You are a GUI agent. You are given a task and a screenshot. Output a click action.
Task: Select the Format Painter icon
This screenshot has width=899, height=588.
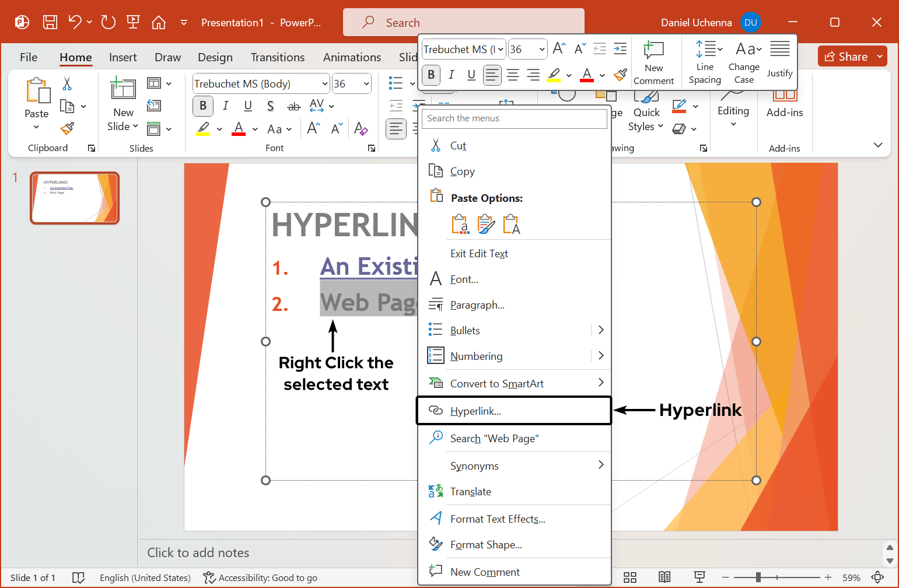pyautogui.click(x=67, y=128)
